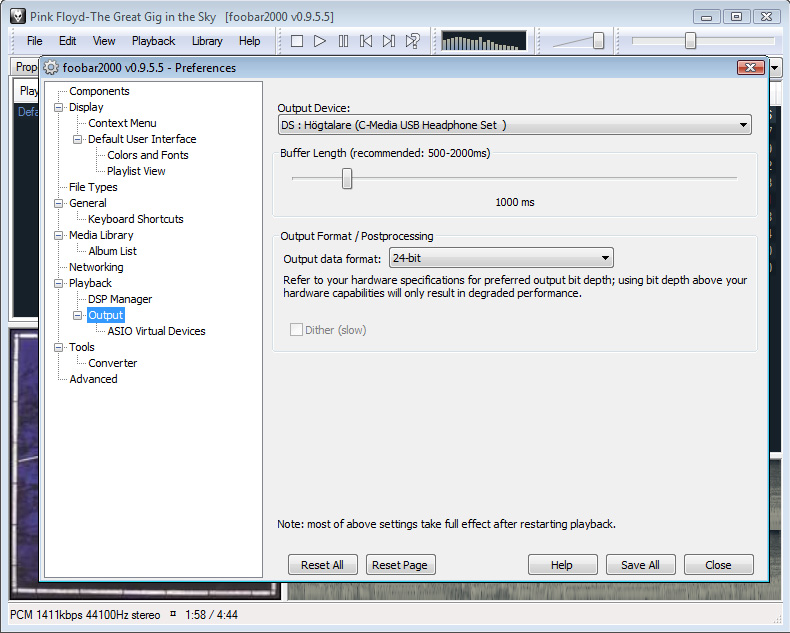Skip to next track icon
Image resolution: width=790 pixels, height=633 pixels.
click(x=388, y=41)
